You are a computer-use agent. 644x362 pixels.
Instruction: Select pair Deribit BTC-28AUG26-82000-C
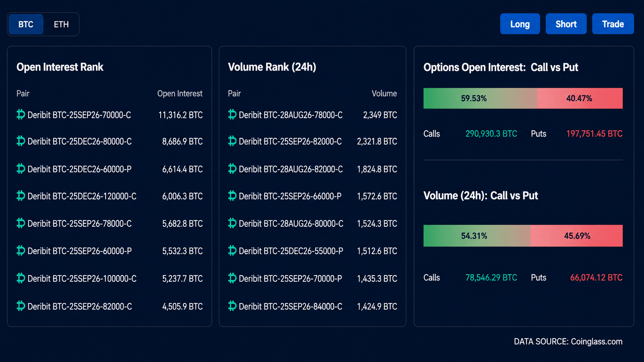tap(291, 169)
